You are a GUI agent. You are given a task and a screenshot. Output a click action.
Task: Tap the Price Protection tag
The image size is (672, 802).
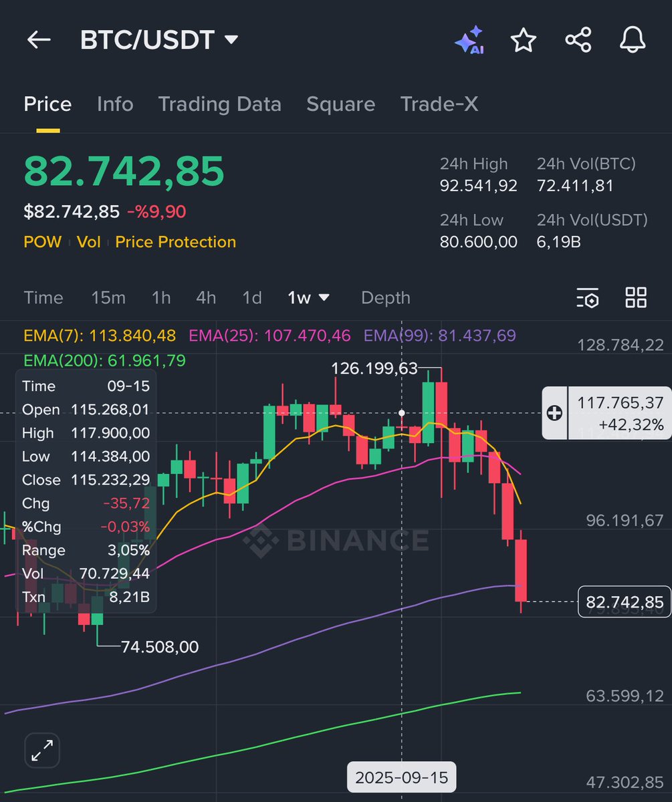click(175, 242)
